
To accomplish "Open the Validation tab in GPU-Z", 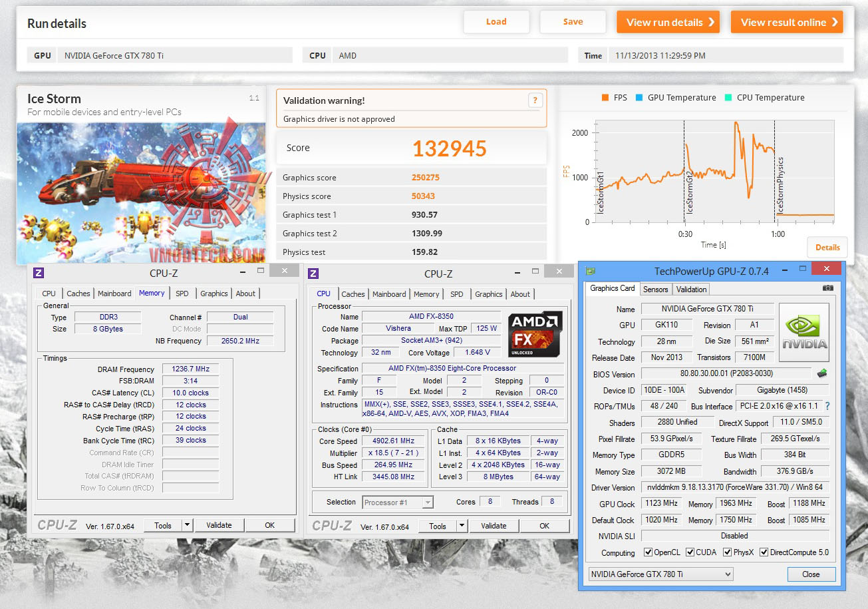I will [692, 290].
